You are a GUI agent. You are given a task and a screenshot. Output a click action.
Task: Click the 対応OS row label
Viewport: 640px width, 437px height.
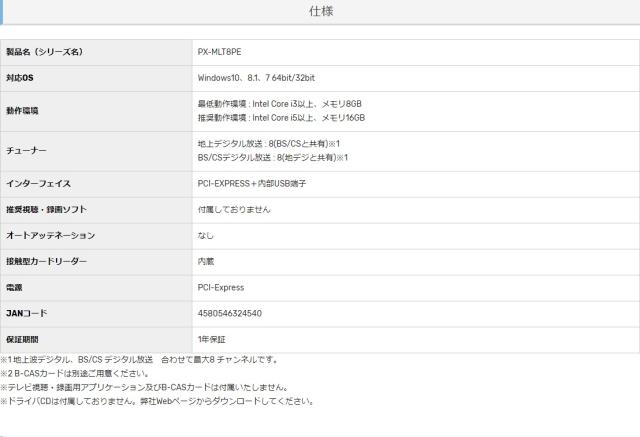(x=20, y=77)
